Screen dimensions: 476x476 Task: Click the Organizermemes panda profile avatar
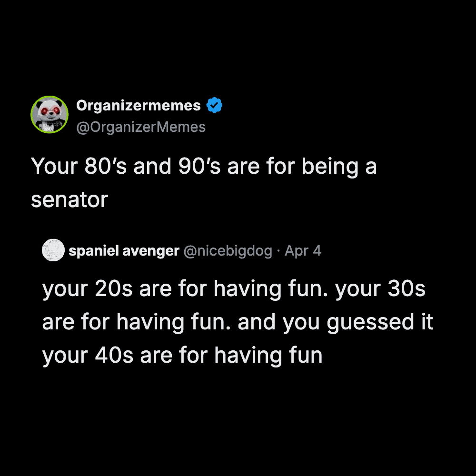tap(50, 115)
